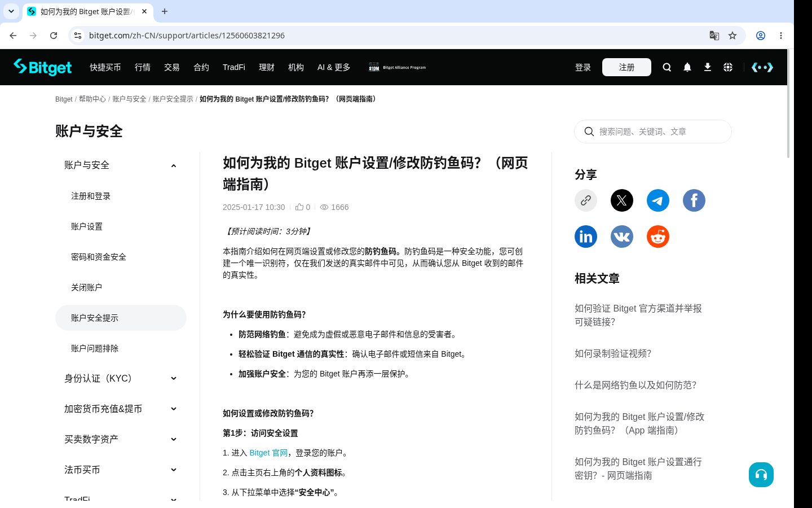Bookmark this page with the star icon
This screenshot has width=812, height=508.
(x=732, y=36)
